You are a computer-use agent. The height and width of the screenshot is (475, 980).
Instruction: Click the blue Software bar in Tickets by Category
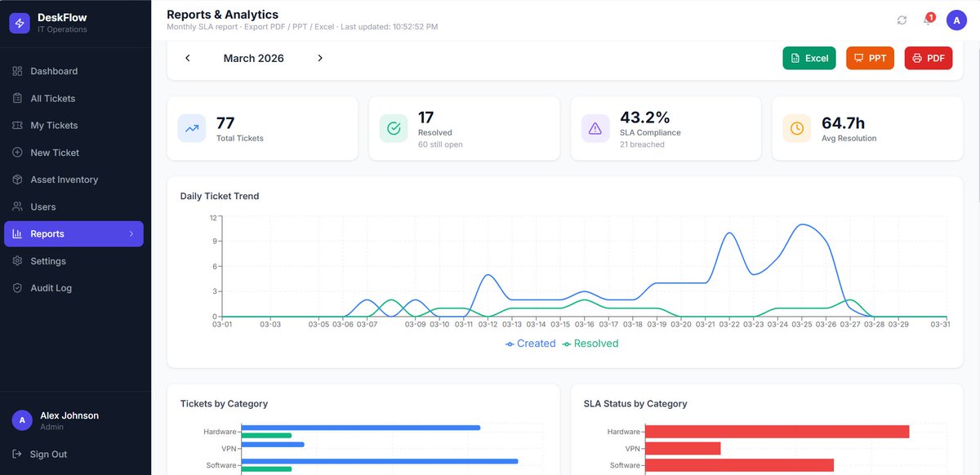point(380,461)
